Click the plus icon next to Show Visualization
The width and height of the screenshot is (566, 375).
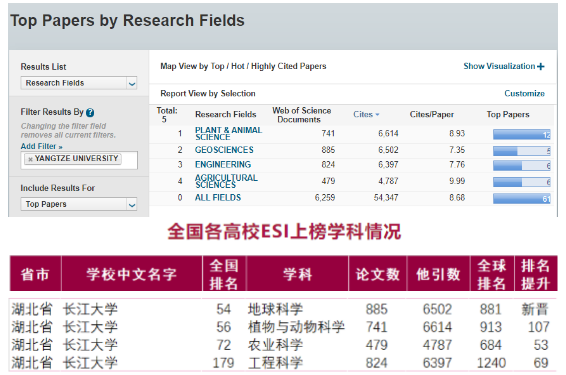tap(540, 66)
